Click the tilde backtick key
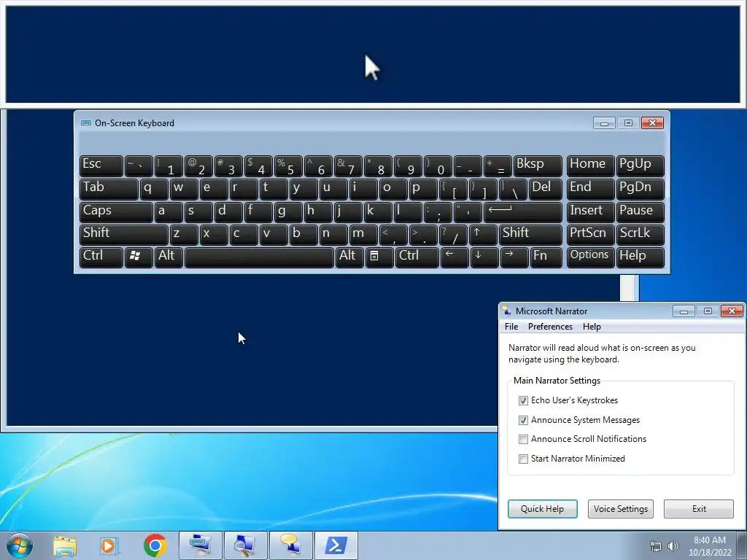The width and height of the screenshot is (747, 560). click(x=139, y=166)
